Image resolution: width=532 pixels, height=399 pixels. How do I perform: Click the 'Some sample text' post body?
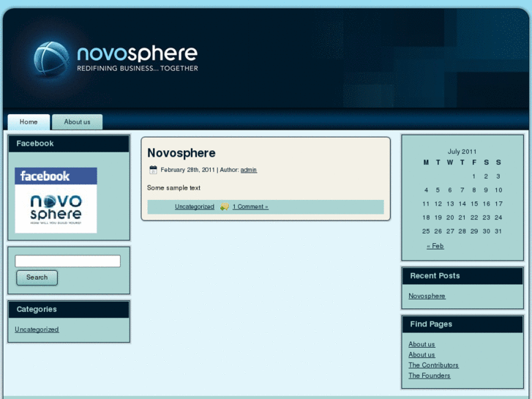pos(173,187)
